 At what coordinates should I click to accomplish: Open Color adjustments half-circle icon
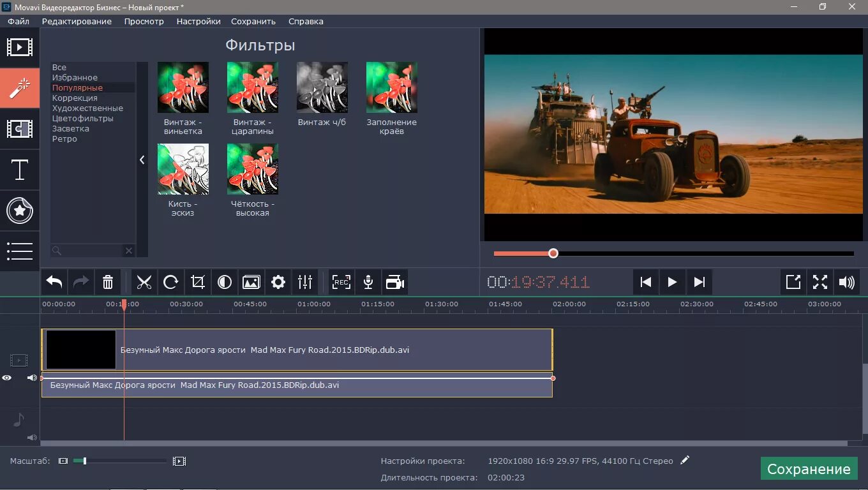225,282
